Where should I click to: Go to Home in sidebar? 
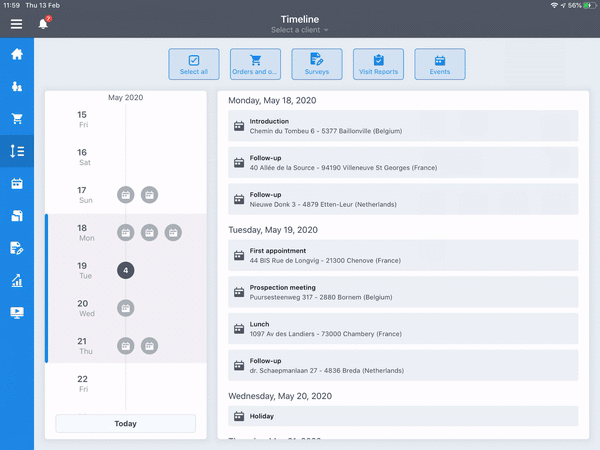[x=16, y=54]
